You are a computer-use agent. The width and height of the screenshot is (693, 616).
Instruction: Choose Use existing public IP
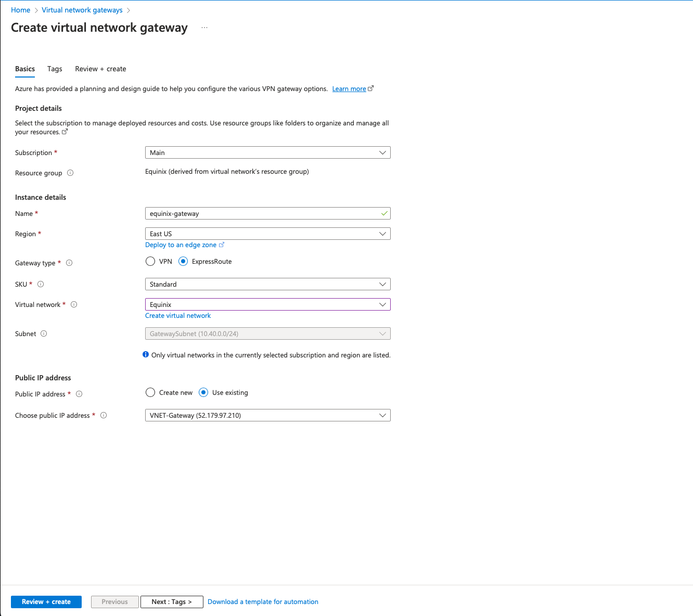[203, 392]
